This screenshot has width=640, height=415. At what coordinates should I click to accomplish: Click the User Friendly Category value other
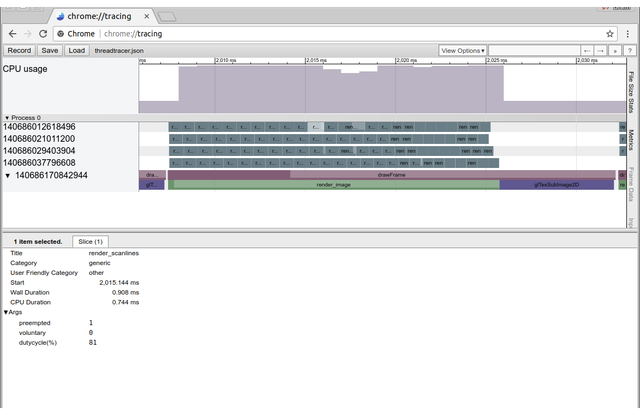pyautogui.click(x=96, y=273)
